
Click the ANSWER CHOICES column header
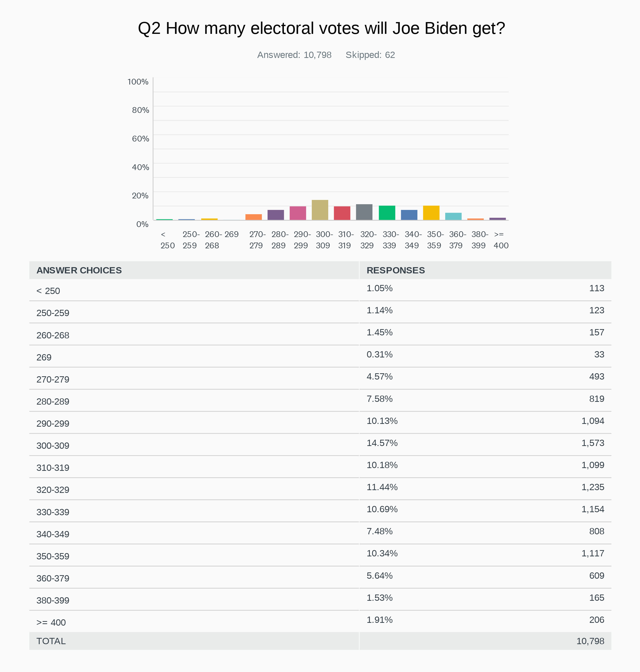point(79,270)
